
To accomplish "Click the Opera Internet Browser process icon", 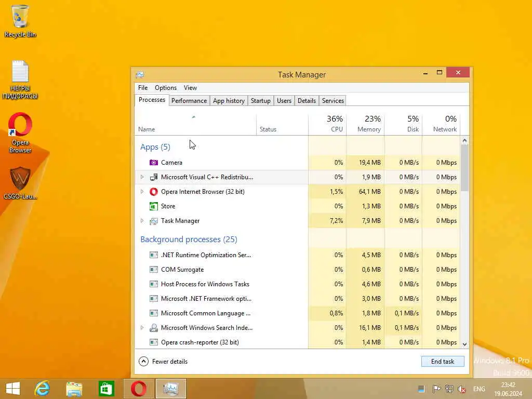I will [154, 192].
